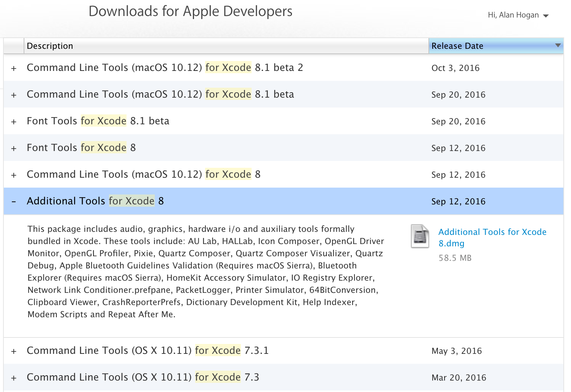
Task: Click the Release Date sort arrow indicator
Action: (x=558, y=45)
